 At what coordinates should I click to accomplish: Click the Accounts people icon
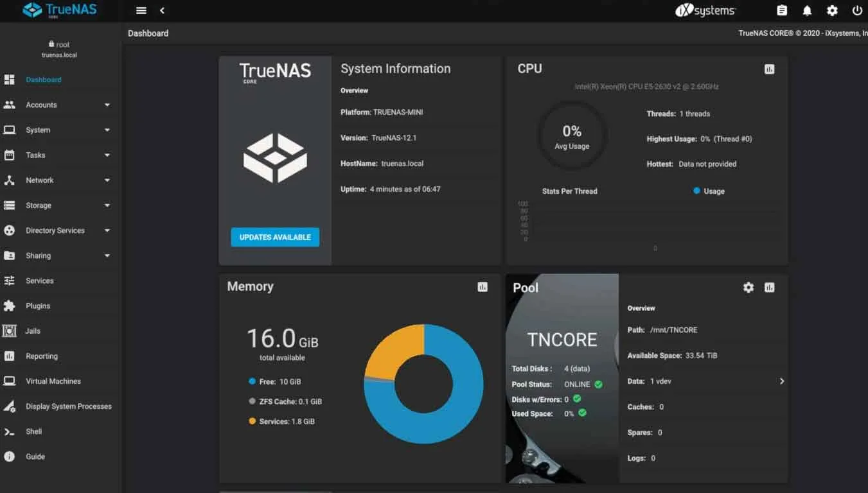pos(9,105)
